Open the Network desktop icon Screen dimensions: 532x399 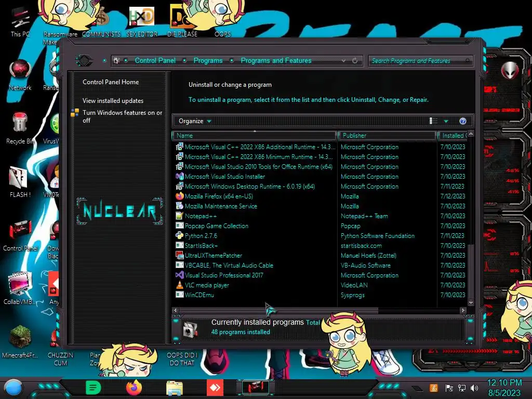pos(20,75)
